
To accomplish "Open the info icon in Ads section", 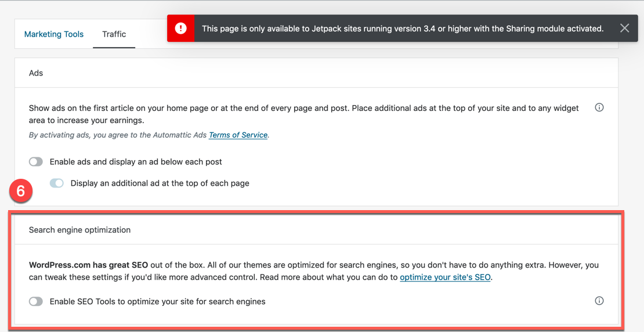I will click(599, 107).
